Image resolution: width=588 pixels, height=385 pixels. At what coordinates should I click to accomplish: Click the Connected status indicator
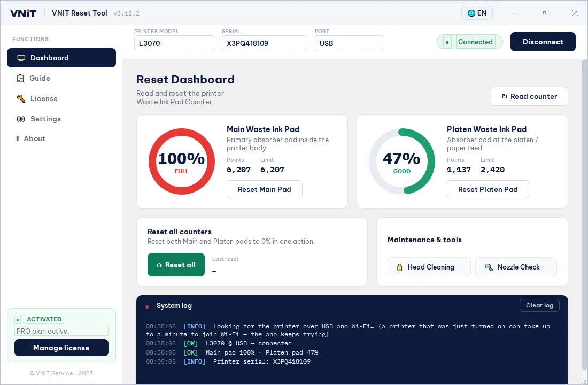(x=469, y=42)
